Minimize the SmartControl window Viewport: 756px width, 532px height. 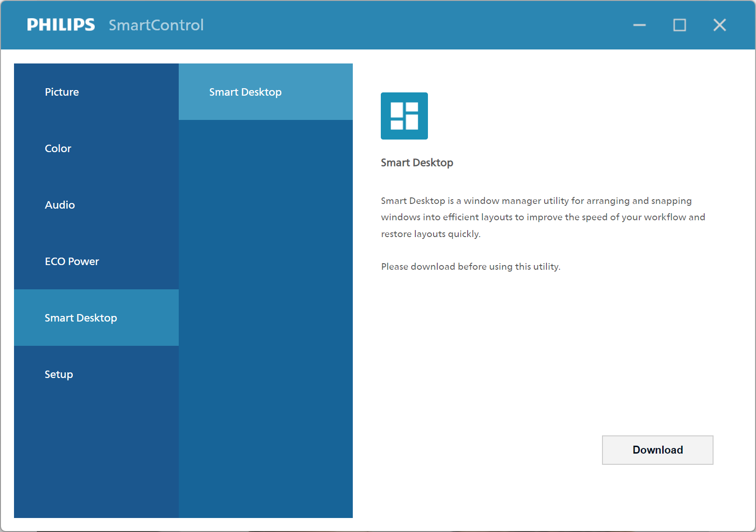(639, 25)
